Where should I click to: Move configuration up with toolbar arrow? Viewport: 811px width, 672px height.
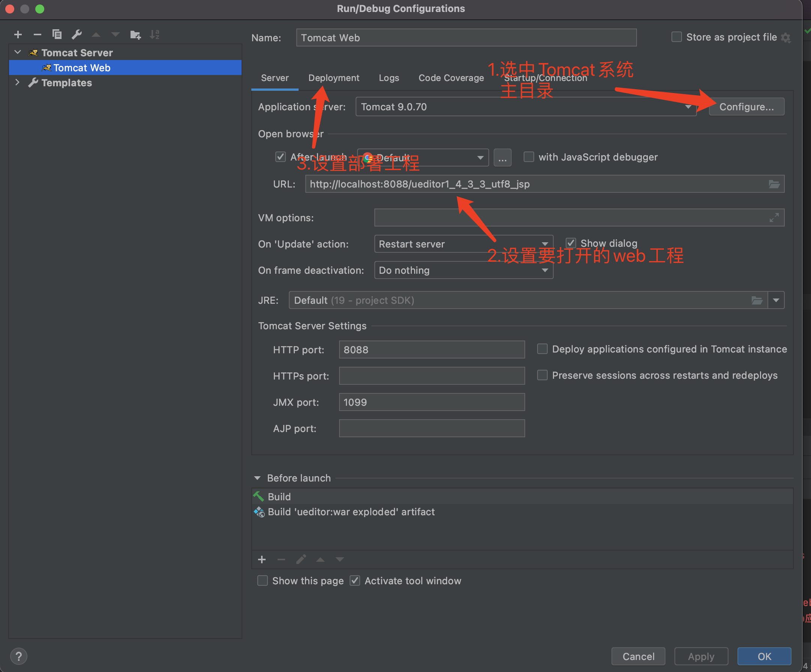(x=96, y=35)
